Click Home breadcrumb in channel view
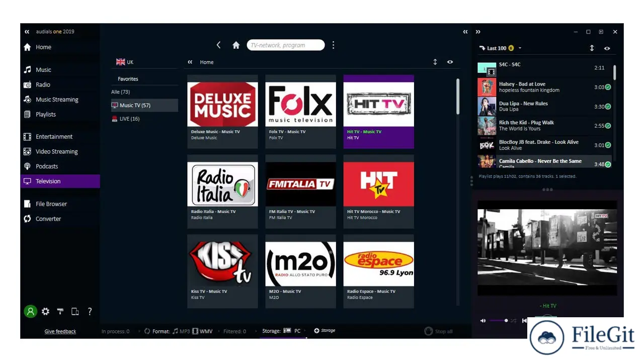The image size is (644, 362). 207,62
